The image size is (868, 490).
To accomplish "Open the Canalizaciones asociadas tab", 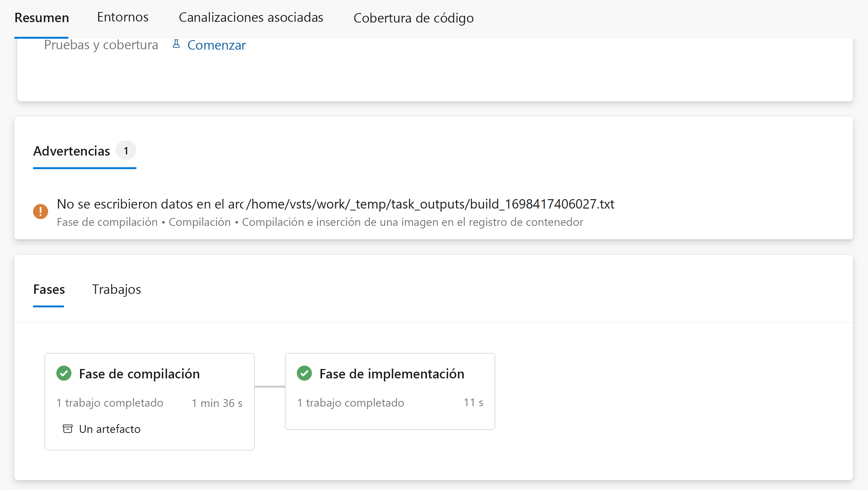I will click(x=251, y=17).
